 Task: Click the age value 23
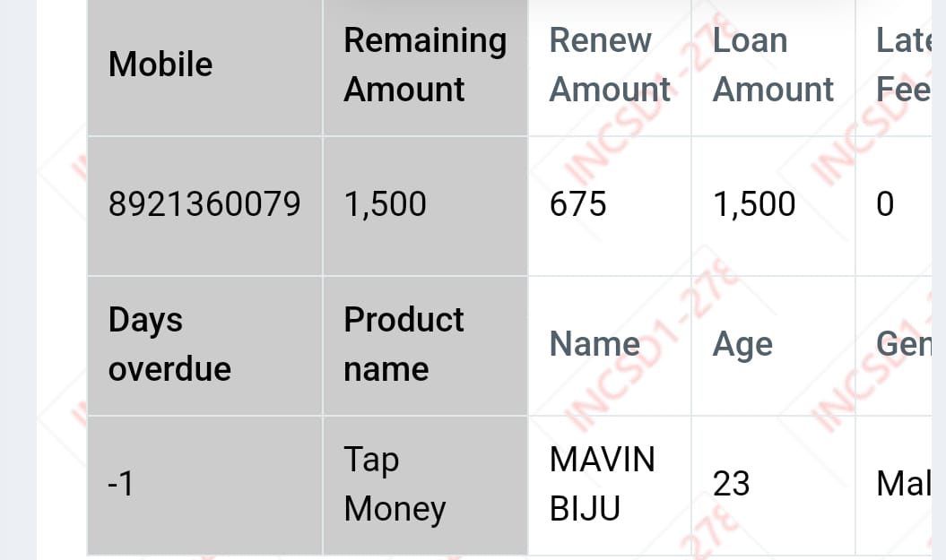pos(731,484)
